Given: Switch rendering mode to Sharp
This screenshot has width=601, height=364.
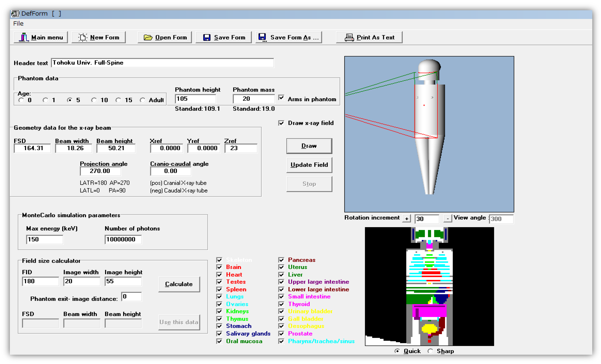Looking at the screenshot, I should (x=430, y=351).
